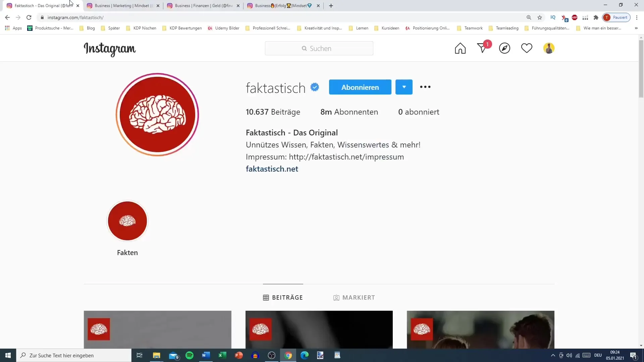
Task: Click the Pausiert profile button in Chrome
Action: (x=616, y=17)
